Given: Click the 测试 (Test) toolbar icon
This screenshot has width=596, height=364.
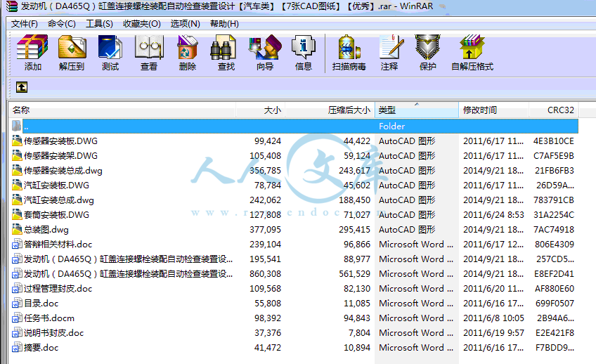Looking at the screenshot, I should (110, 47).
